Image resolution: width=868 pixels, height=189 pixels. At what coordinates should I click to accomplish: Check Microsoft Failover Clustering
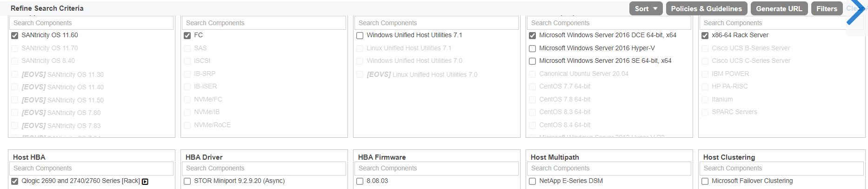click(x=705, y=181)
